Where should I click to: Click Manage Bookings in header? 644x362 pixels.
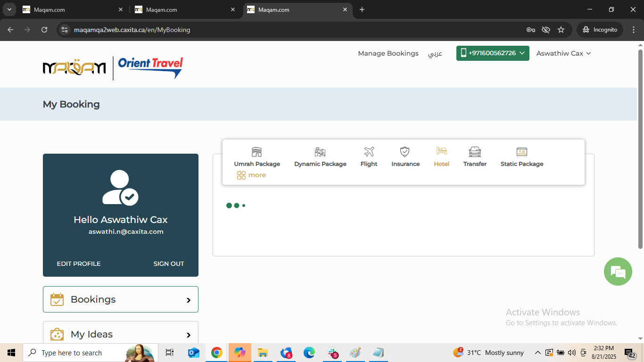coord(388,53)
